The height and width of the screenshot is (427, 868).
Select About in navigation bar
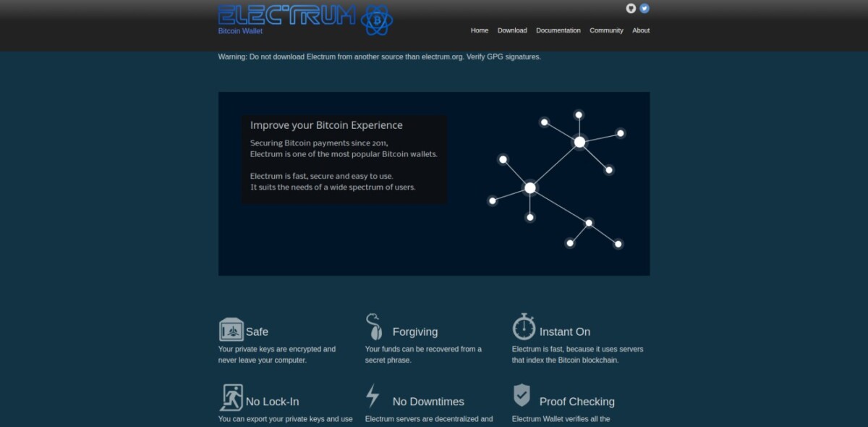pos(641,30)
